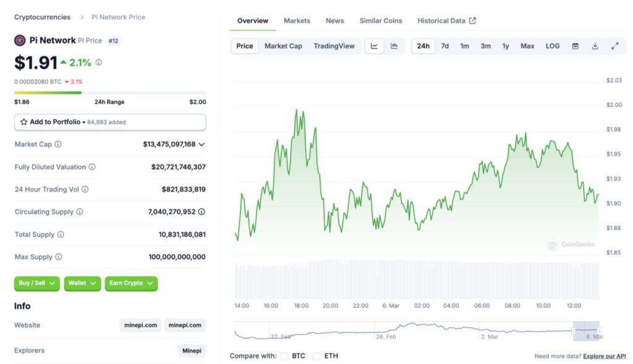Visit the minepi.com website link
This screenshot has height=364, width=633.
pyautogui.click(x=140, y=325)
